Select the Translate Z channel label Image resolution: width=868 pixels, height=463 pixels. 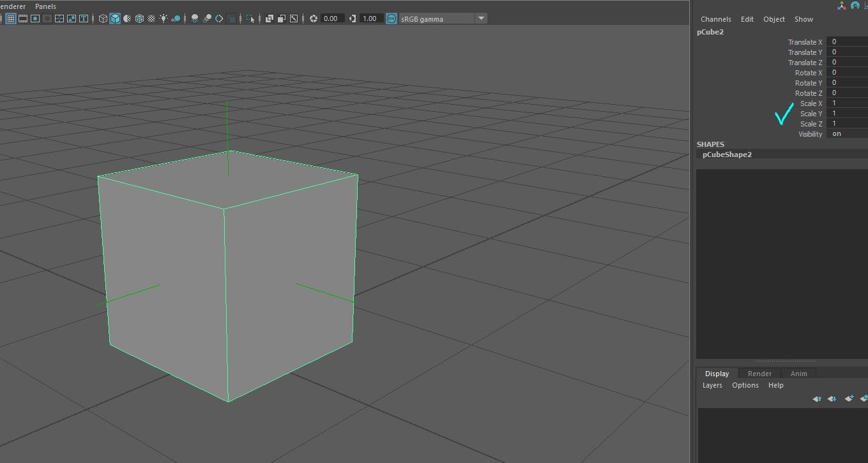point(805,63)
